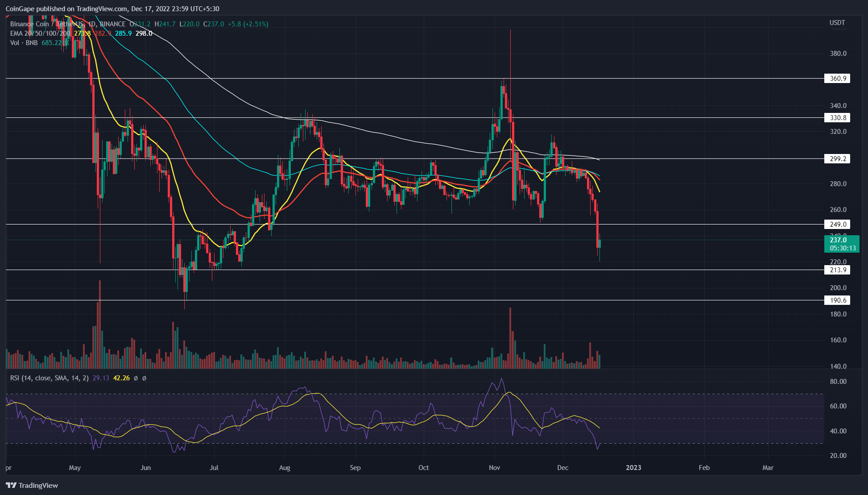Click the RSI (14, close, SMA, 14, 2) legend
Screen dimensions: 868x495
49,378
